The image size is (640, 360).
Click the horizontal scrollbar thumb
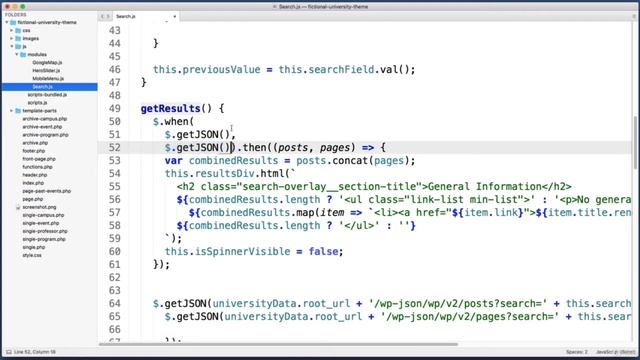tap(278, 344)
